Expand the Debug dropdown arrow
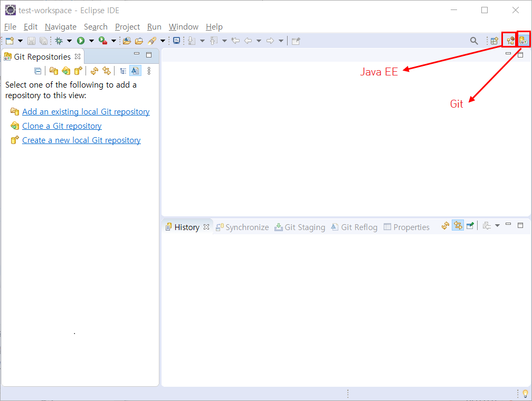 click(x=69, y=41)
